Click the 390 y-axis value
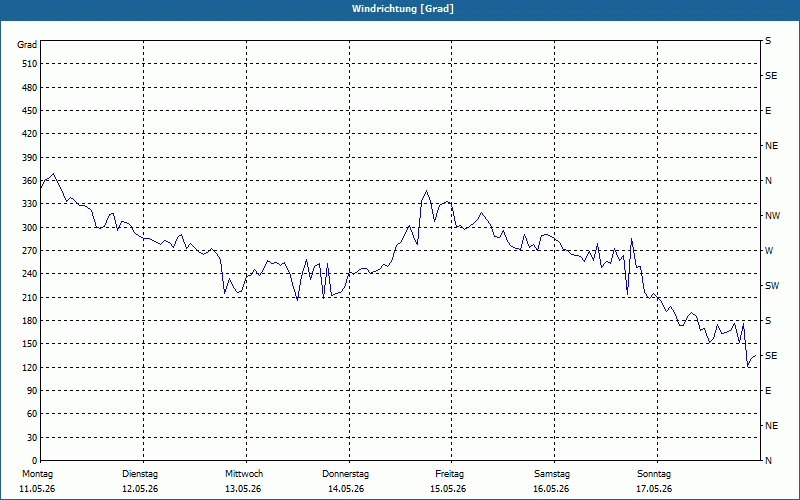This screenshot has width=800, height=500. coord(30,157)
